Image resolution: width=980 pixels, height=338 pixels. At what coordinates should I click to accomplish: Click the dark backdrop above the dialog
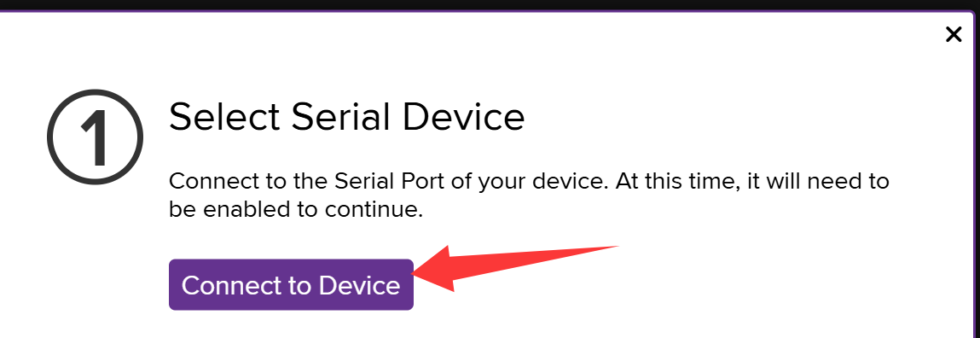(490, 4)
